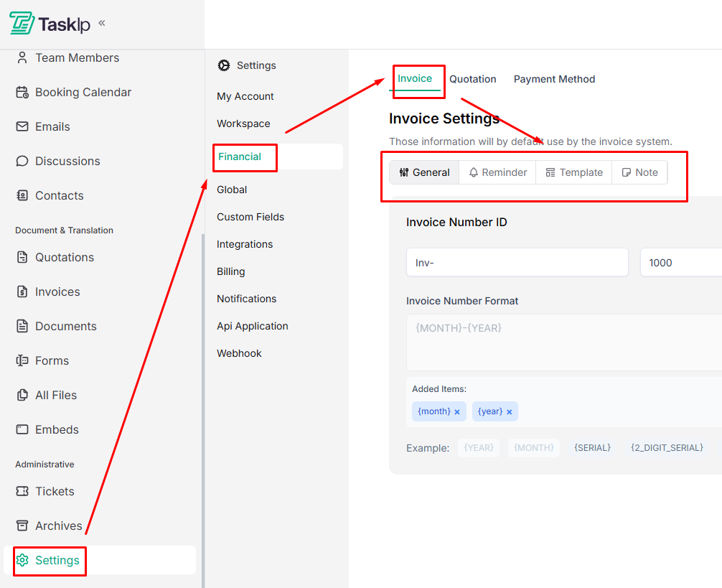Click the Tickets icon under Administrative
722x588 pixels.
(x=22, y=491)
